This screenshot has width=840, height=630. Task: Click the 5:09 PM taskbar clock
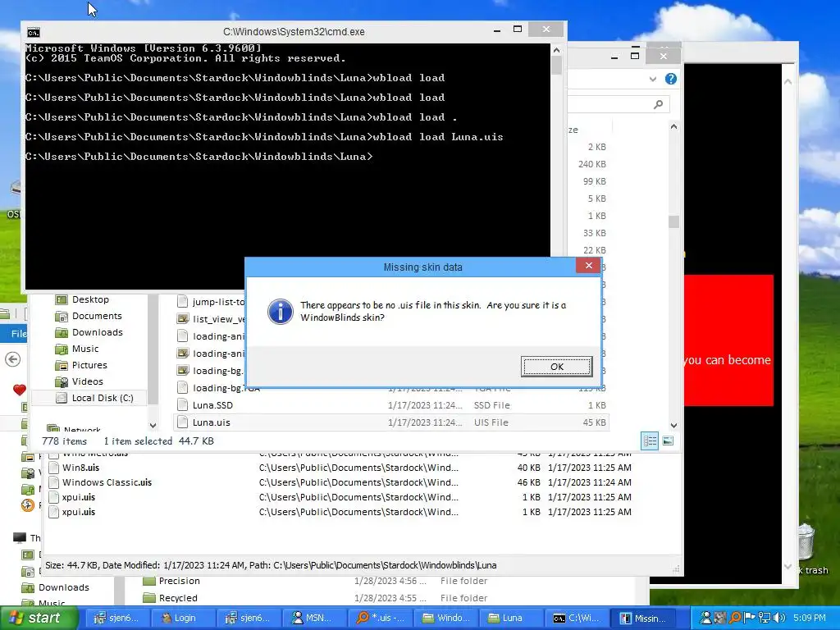click(810, 618)
